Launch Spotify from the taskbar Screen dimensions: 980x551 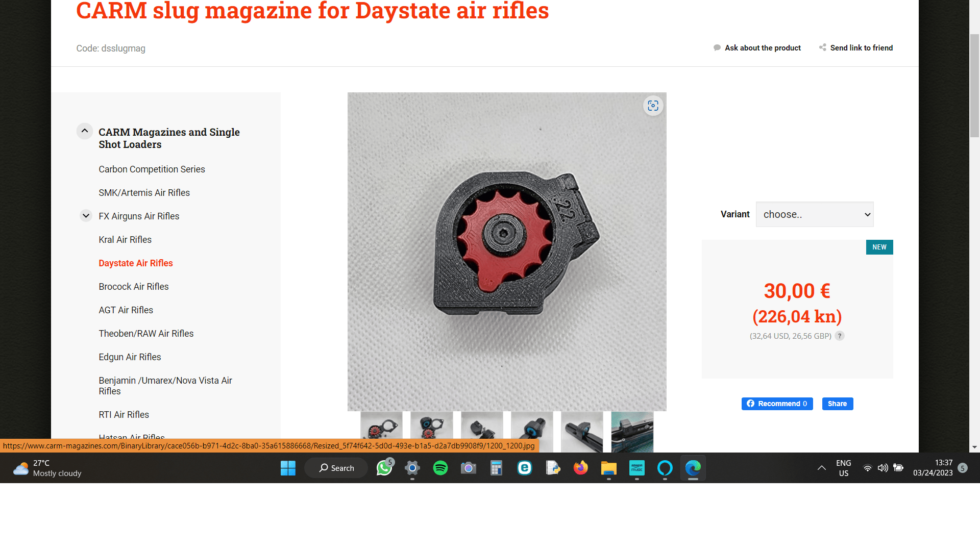(x=440, y=468)
